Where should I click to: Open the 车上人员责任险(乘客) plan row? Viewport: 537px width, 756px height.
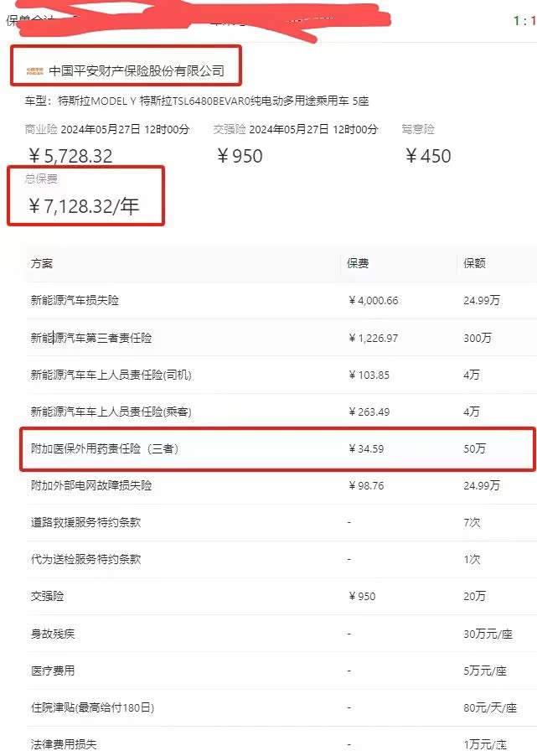[x=111, y=412]
